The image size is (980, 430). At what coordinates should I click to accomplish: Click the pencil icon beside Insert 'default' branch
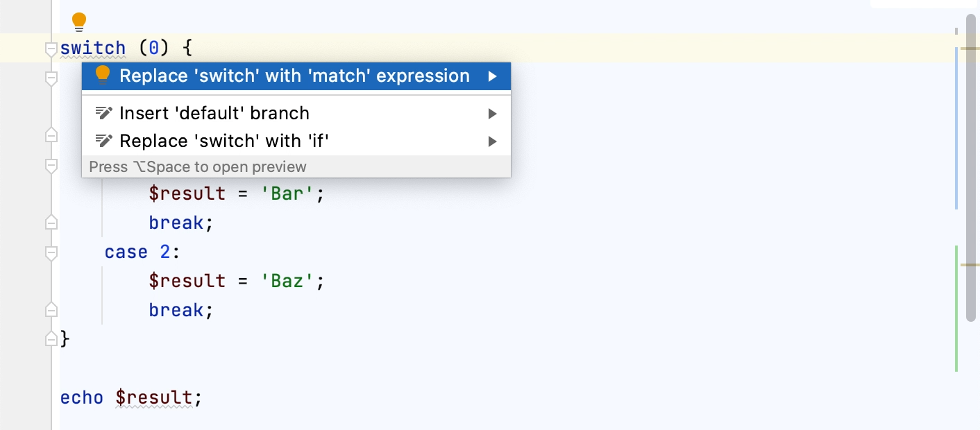103,113
